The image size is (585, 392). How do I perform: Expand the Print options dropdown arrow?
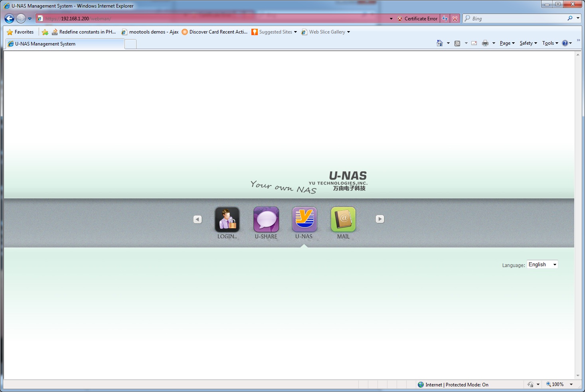(x=494, y=43)
